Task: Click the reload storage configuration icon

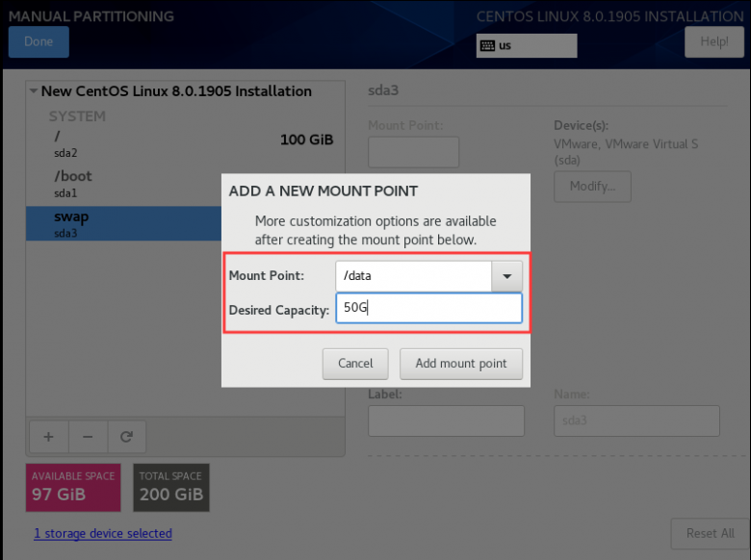Action: [126, 437]
